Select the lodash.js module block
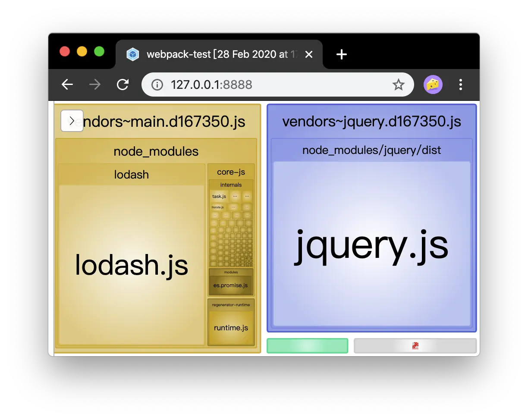The height and width of the screenshot is (420, 528). [x=132, y=265]
